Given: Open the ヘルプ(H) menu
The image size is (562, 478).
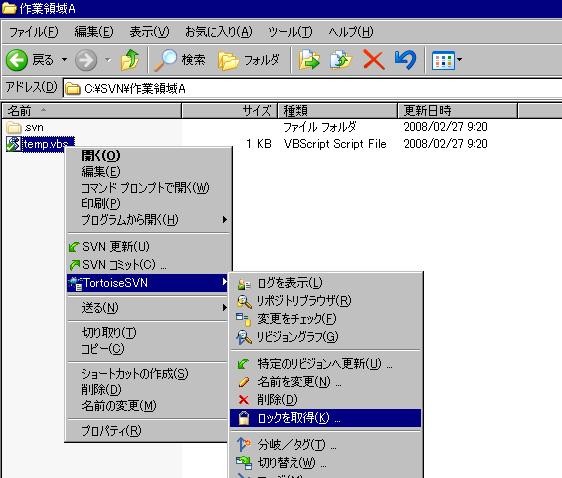Looking at the screenshot, I should (x=351, y=32).
